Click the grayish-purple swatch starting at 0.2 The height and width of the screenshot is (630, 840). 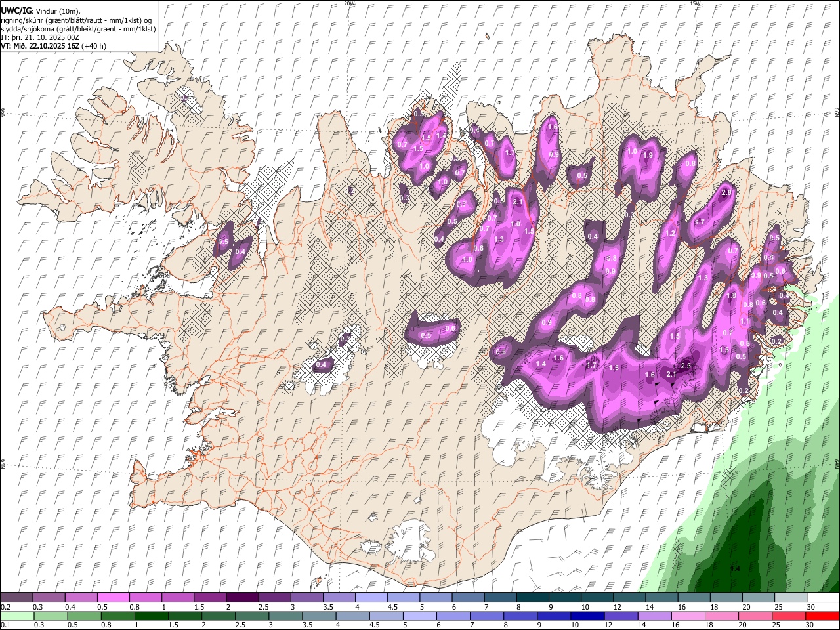pyautogui.click(x=16, y=598)
